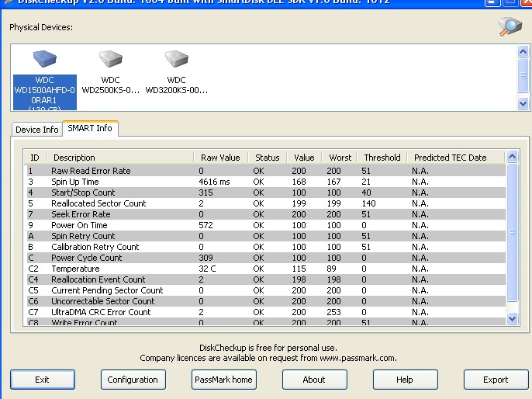Screen dimensions: 532x399
Task: Click the SMART table scroll up arrow
Action: (x=512, y=156)
